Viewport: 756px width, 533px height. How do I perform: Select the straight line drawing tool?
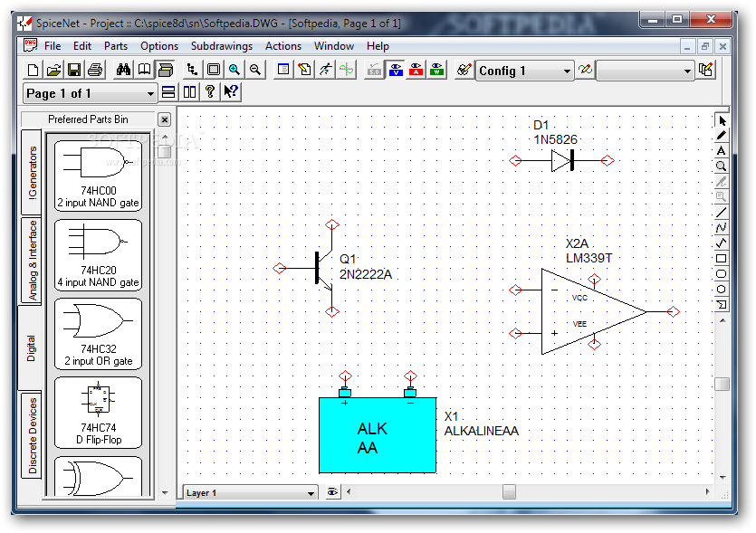[x=722, y=212]
